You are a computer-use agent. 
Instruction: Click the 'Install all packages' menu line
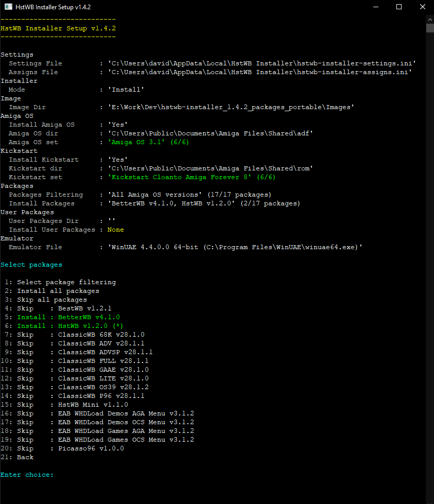pyautogui.click(x=52, y=291)
